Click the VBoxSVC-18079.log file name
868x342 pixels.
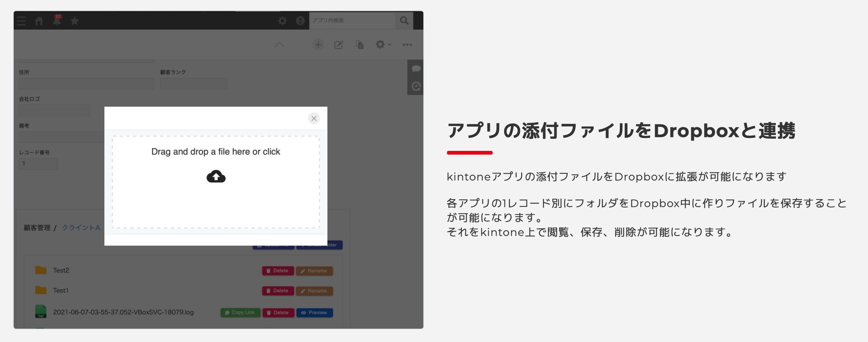(123, 312)
